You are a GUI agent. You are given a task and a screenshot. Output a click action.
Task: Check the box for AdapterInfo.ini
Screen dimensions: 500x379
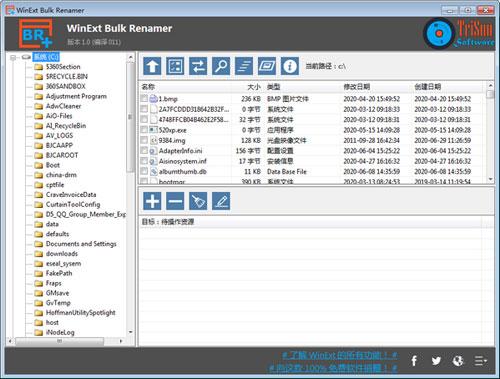tap(144, 151)
